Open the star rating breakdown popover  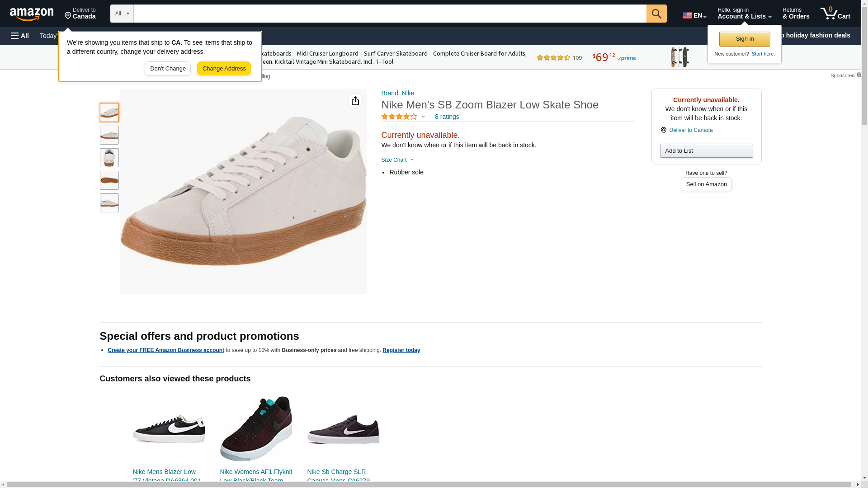(x=403, y=117)
